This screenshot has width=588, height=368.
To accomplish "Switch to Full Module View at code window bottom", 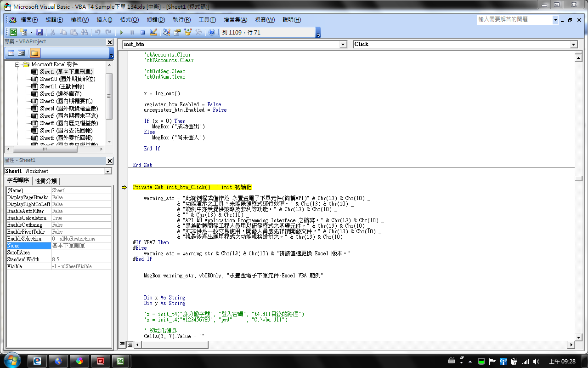I will (130, 344).
